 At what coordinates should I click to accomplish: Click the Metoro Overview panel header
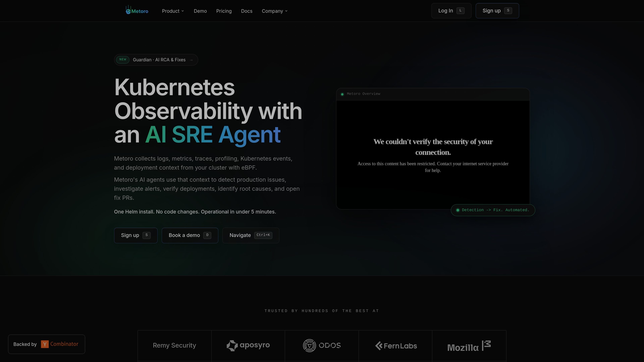point(433,94)
